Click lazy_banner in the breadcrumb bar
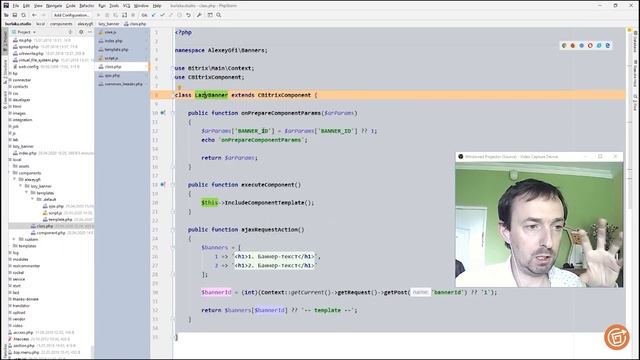This screenshot has height=360, width=640. pos(109,24)
